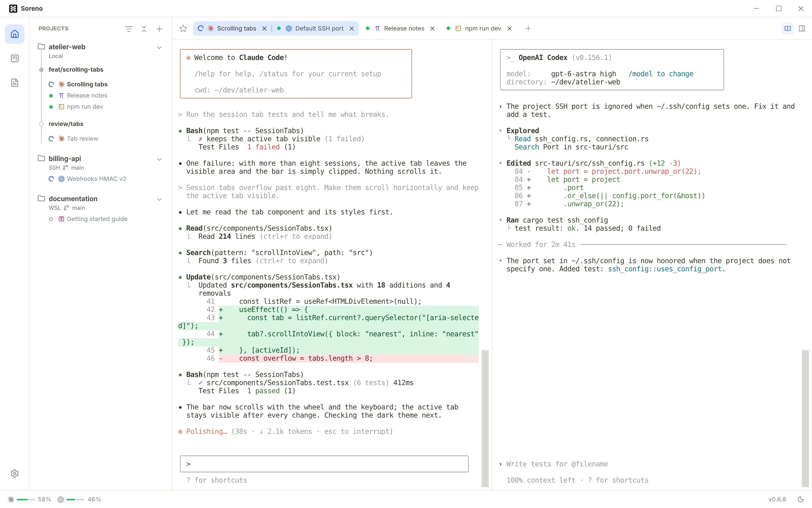
Task: Close the Scrolling tabs tab
Action: (x=264, y=28)
